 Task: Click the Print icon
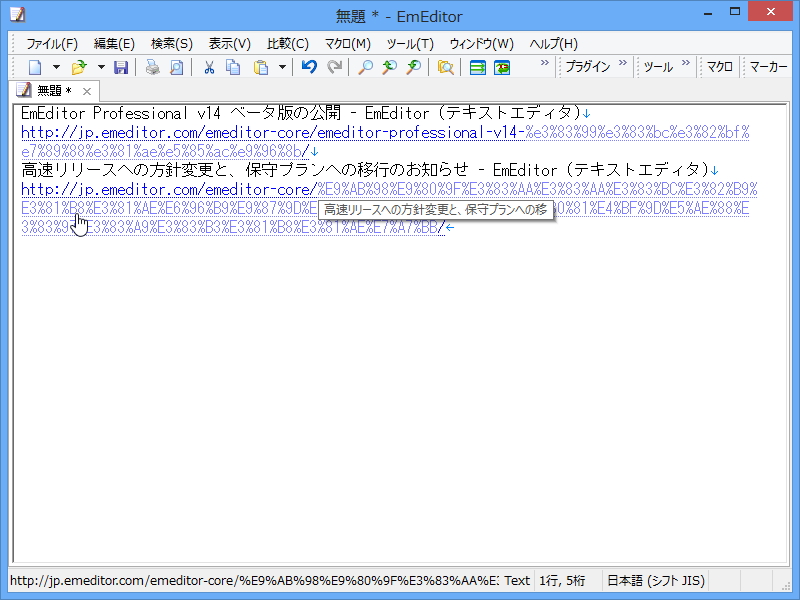click(152, 67)
